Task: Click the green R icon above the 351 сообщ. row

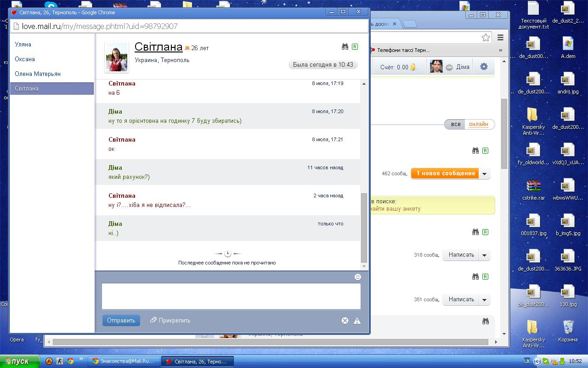Action: pos(485,276)
